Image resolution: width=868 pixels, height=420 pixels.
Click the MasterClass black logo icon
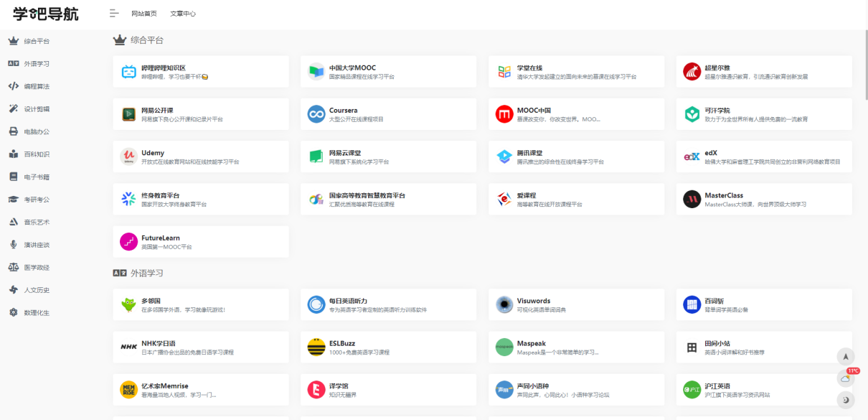[x=692, y=199]
